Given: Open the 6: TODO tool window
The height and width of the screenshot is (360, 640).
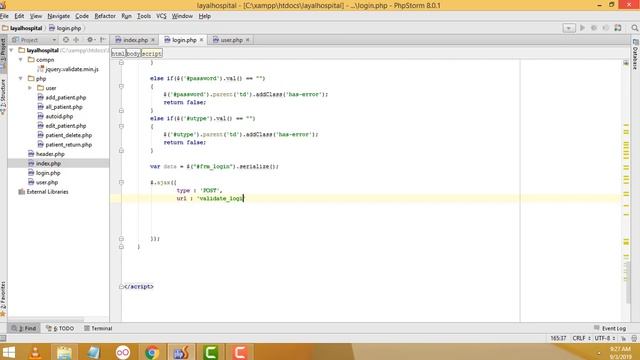Looking at the screenshot, I should point(60,328).
